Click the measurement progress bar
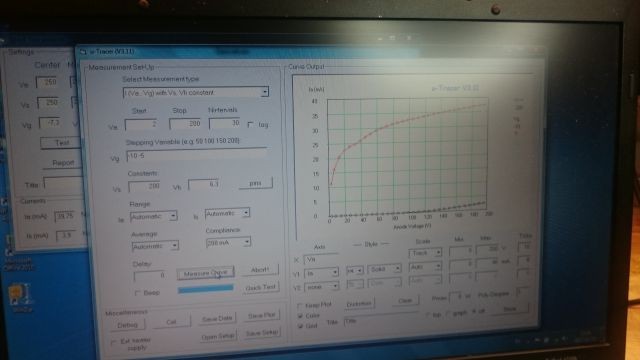 click(206, 289)
